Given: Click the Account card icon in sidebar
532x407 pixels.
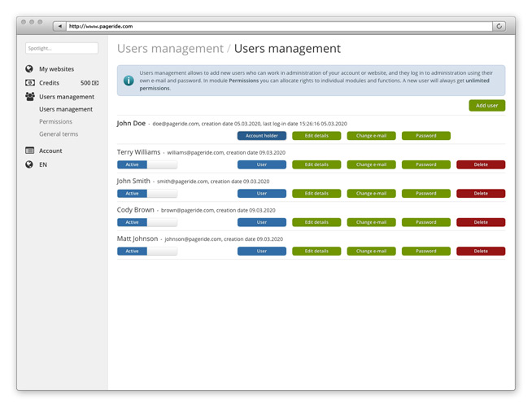Looking at the screenshot, I should click(30, 151).
